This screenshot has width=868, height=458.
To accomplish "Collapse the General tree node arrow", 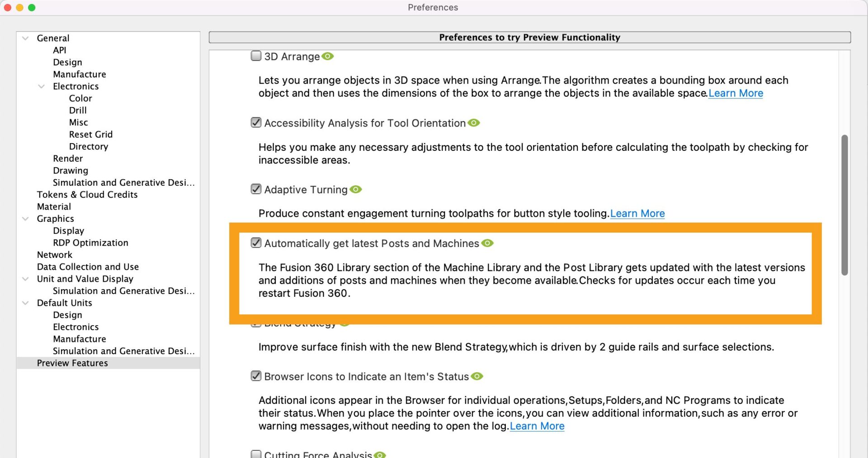I will (x=26, y=38).
